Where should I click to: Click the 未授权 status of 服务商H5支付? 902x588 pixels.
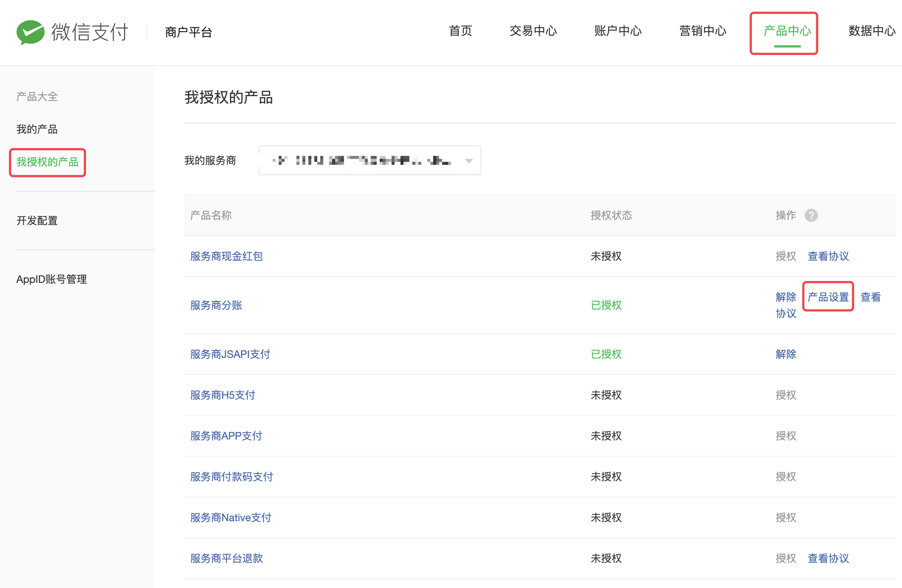[606, 395]
